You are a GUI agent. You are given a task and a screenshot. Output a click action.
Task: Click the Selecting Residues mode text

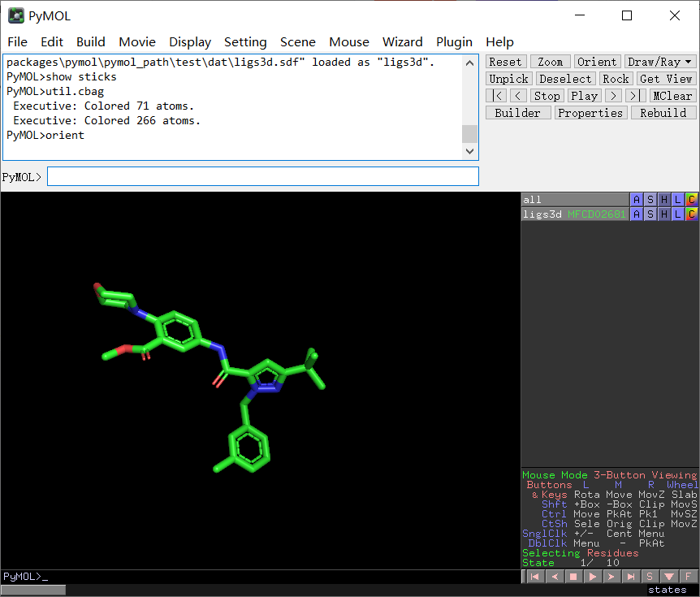pos(581,553)
